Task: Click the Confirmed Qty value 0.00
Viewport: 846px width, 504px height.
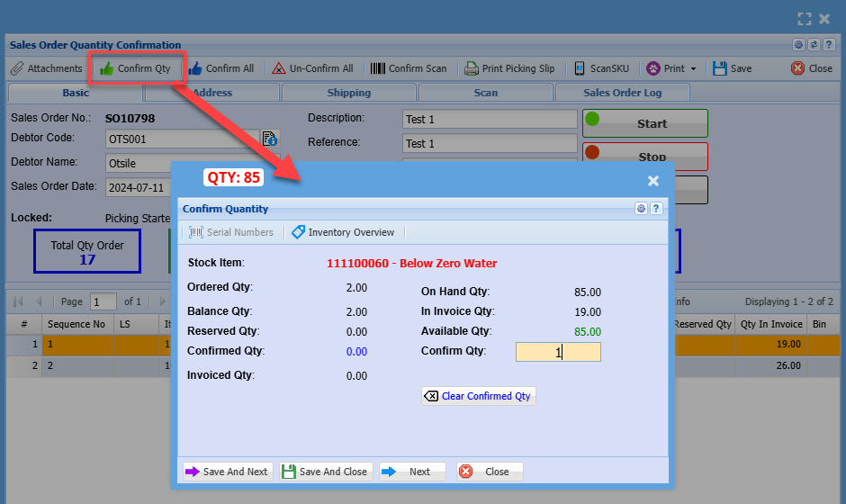Action: point(356,352)
